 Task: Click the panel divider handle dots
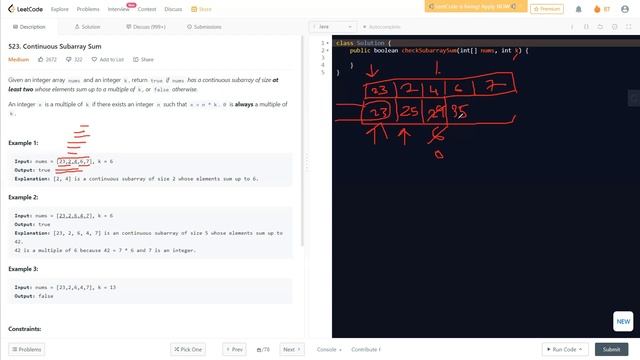[307, 163]
